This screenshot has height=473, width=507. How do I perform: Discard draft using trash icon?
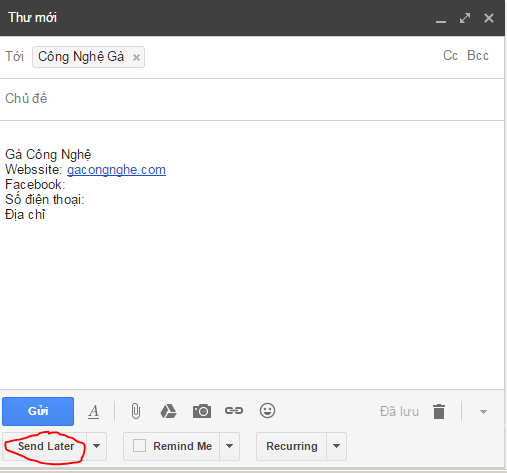439,411
